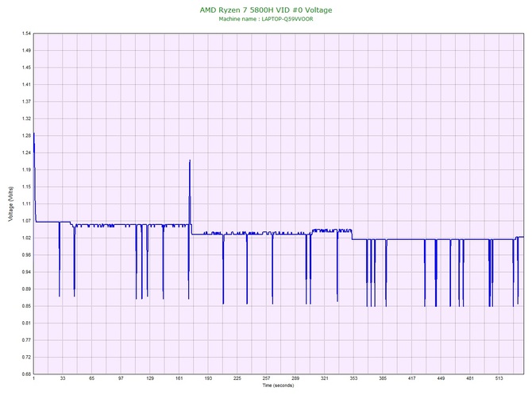
Task: Click the 353 tick label on the time axis
Action: 353,378
